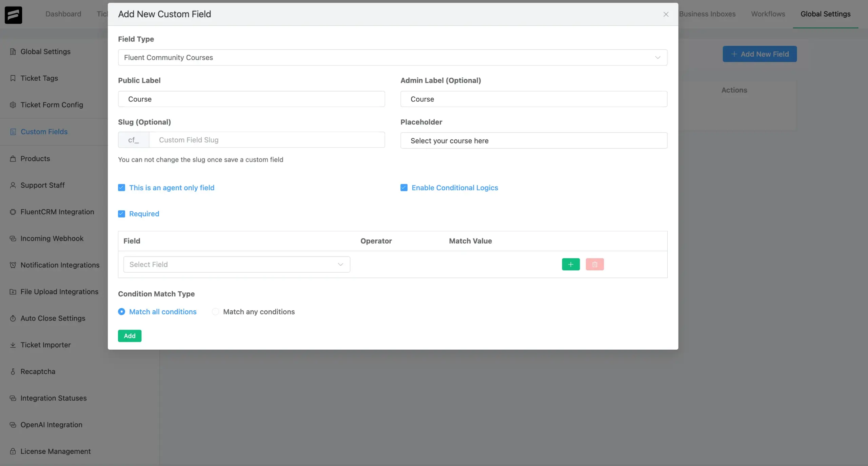Viewport: 868px width, 466px height.
Task: Click the Notification Integrations alarm icon
Action: click(13, 265)
